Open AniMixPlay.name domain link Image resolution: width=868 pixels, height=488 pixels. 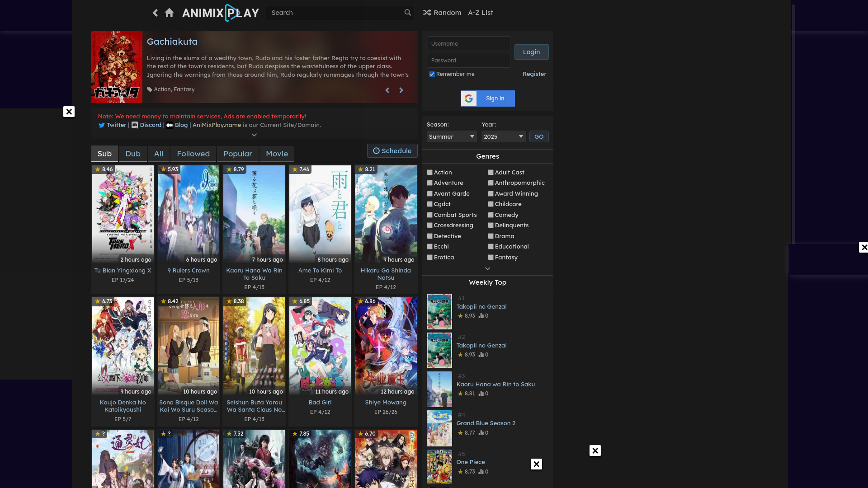tap(217, 125)
